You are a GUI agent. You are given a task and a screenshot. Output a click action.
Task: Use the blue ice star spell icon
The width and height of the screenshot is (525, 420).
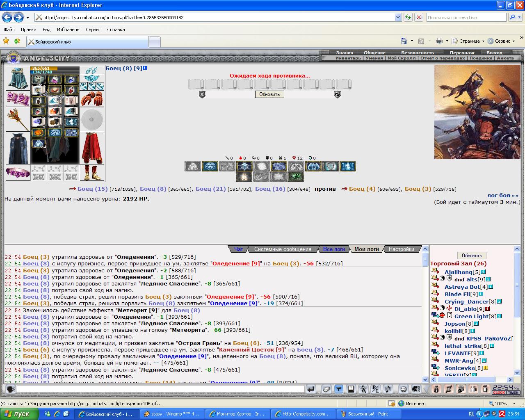(x=244, y=166)
